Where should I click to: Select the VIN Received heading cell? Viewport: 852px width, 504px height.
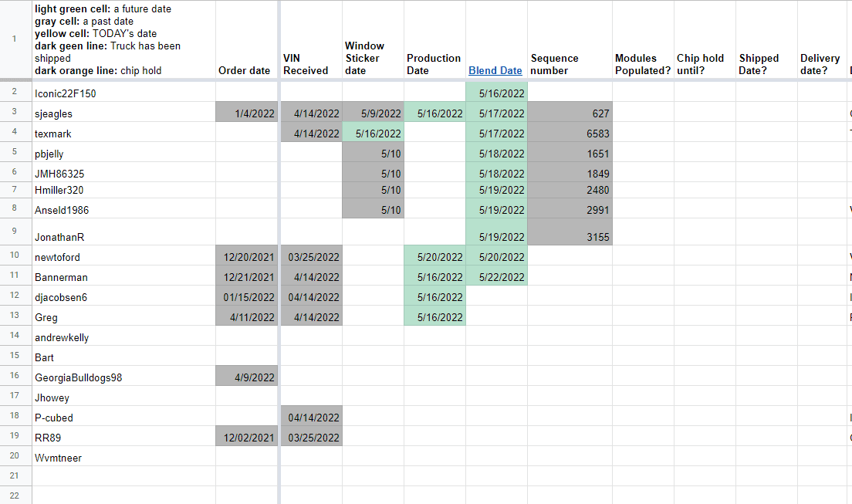pos(310,64)
